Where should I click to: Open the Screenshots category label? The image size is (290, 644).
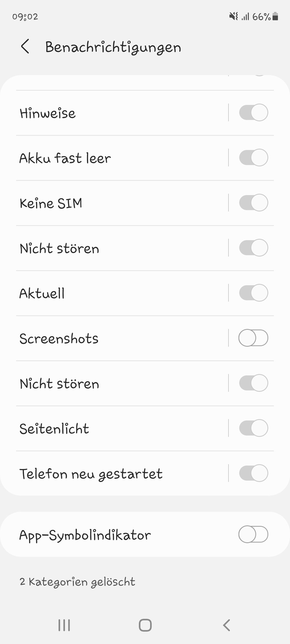[59, 338]
